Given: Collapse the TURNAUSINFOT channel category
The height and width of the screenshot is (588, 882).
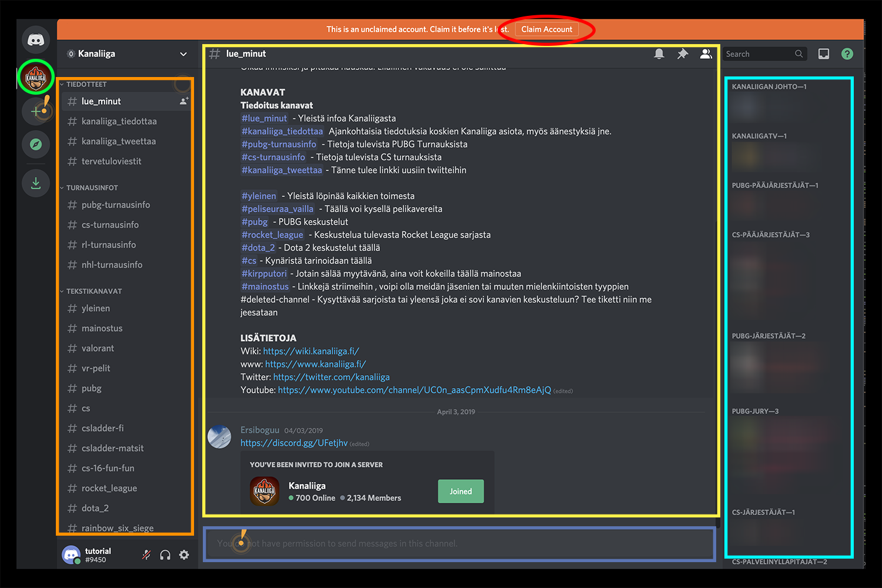Looking at the screenshot, I should [92, 188].
